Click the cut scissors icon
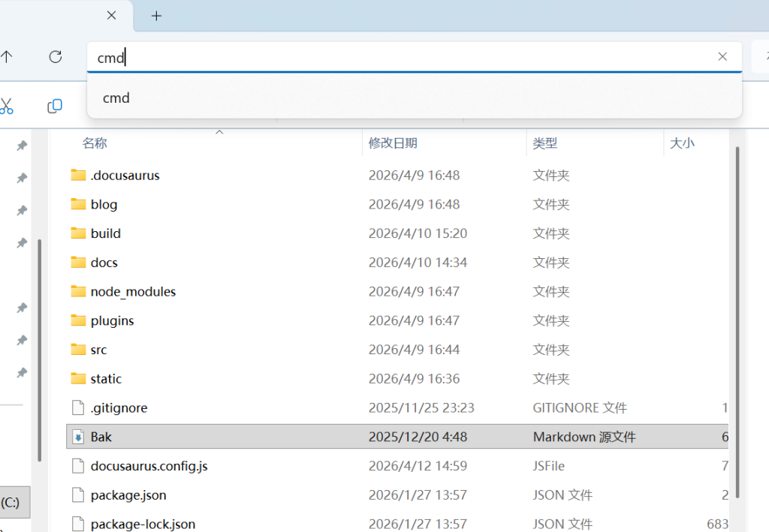Viewport: 769px width, 532px height. click(x=7, y=107)
